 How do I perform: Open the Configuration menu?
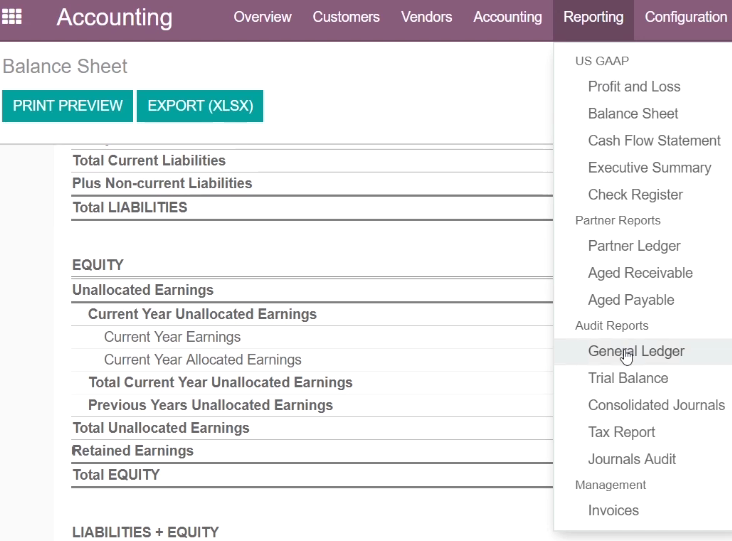685,17
